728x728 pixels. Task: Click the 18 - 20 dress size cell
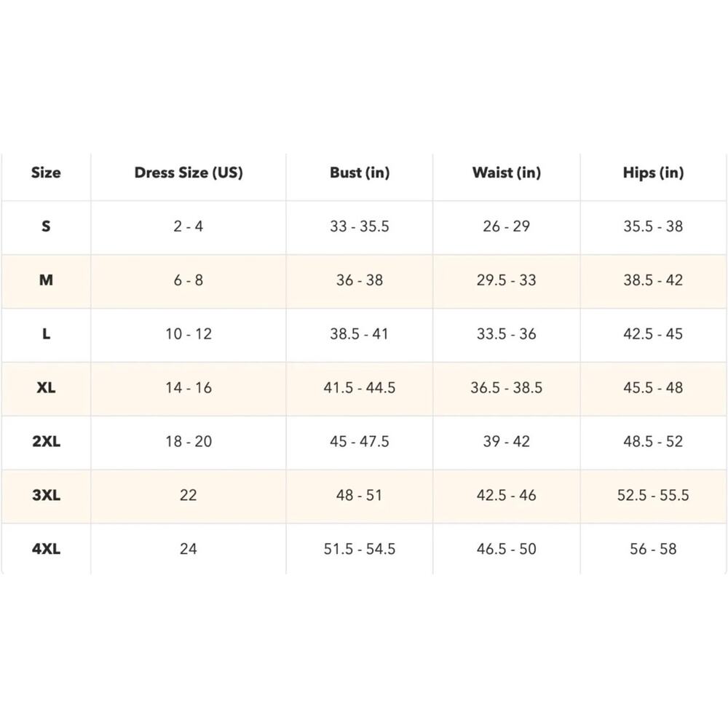point(189,442)
